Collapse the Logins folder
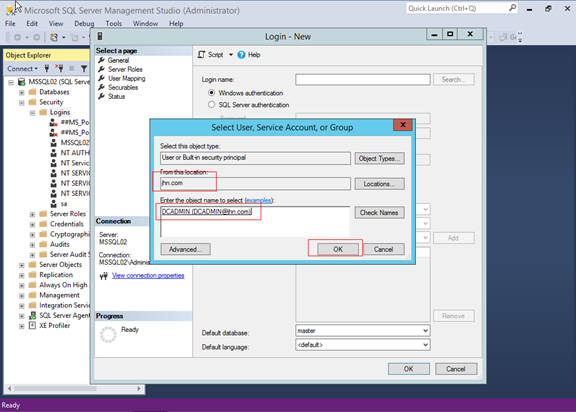 click(32, 113)
